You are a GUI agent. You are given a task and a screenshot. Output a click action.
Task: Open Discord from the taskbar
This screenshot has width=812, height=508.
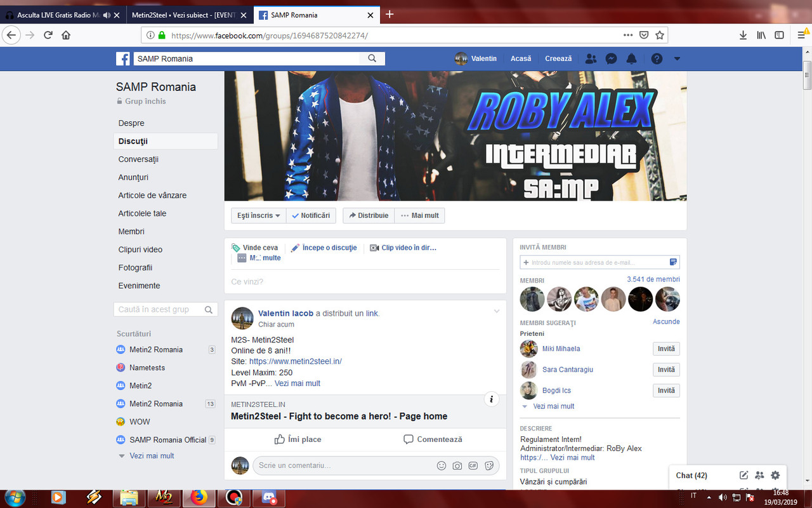[268, 498]
